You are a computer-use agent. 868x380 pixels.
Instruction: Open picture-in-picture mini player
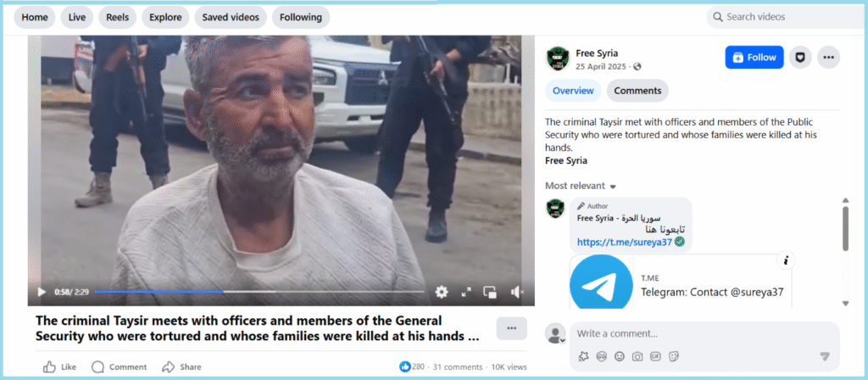(489, 292)
